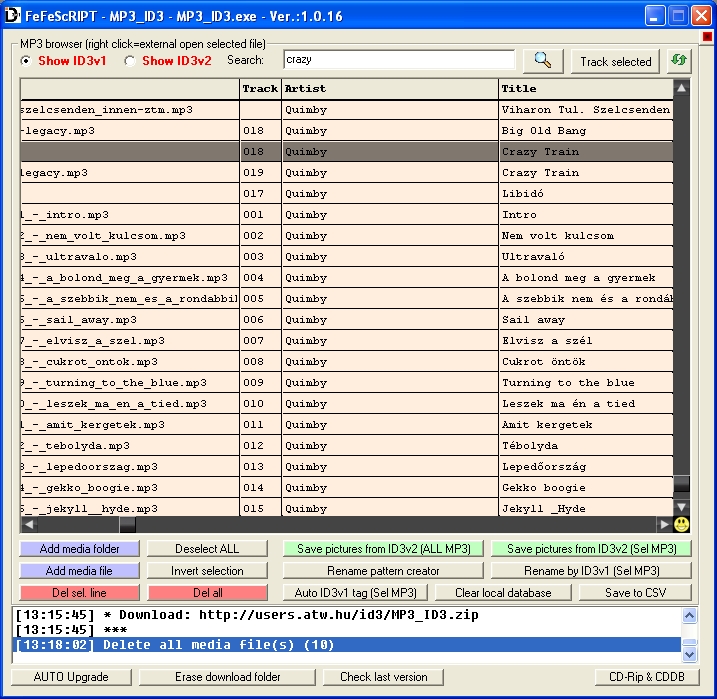This screenshot has width=717, height=699.
Task: Select Cukrot öntök title cell
Action: pyautogui.click(x=586, y=362)
